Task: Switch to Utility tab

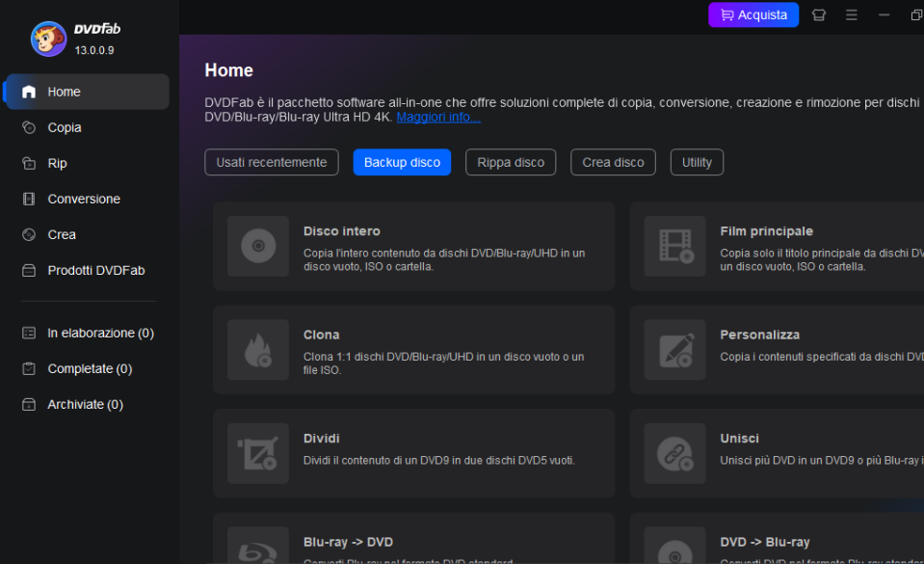Action: click(697, 162)
